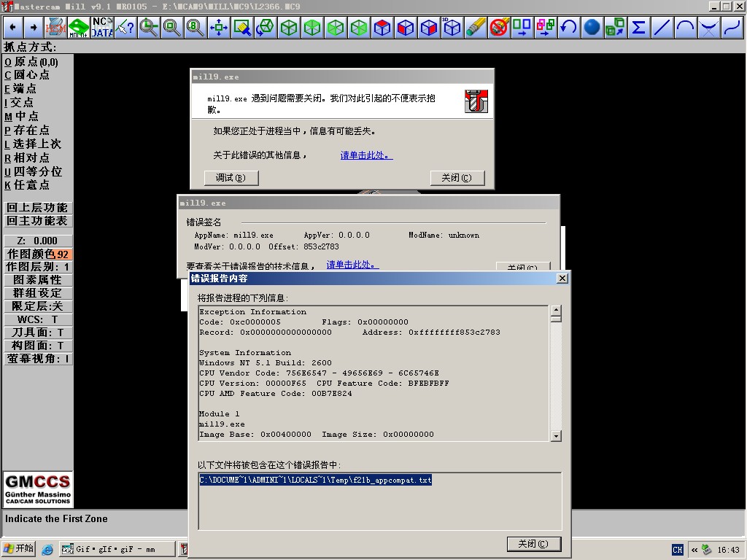This screenshot has width=747, height=560.
Task: Open 作图颜色 92 color setting
Action: click(38, 254)
